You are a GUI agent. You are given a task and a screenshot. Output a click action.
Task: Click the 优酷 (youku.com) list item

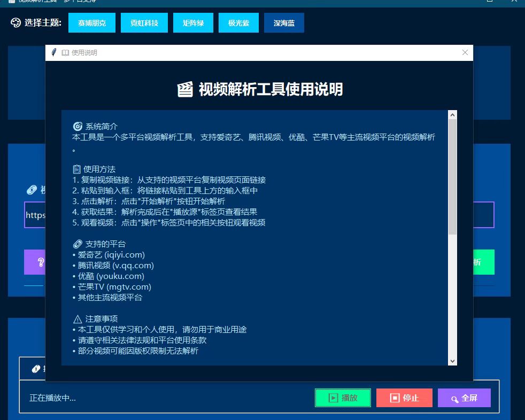tap(109, 276)
